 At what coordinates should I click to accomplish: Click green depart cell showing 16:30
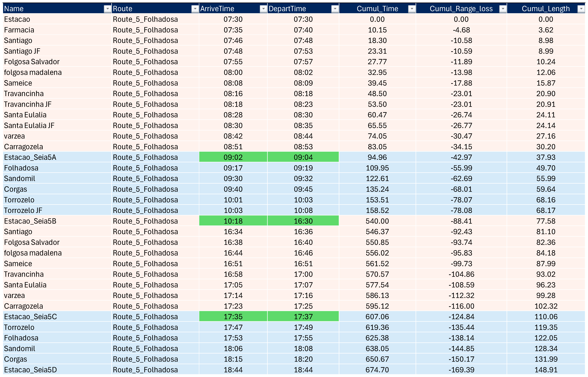coord(303,221)
